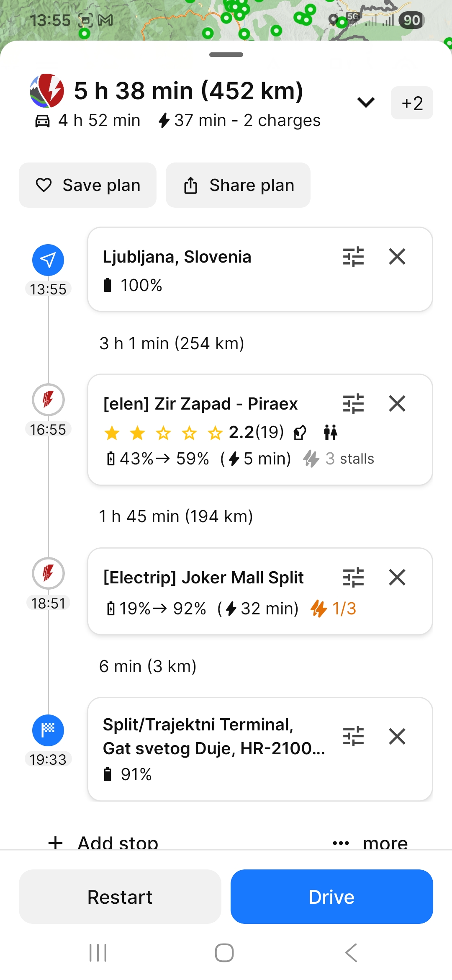Tap the checkered flag destination marker
This screenshot has width=452, height=980.
click(48, 730)
